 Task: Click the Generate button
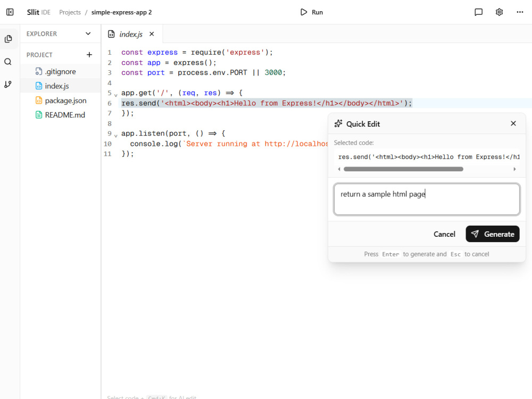[492, 234]
